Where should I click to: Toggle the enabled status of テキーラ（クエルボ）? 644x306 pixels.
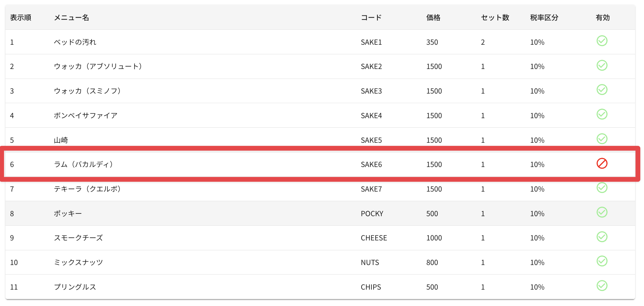602,187
